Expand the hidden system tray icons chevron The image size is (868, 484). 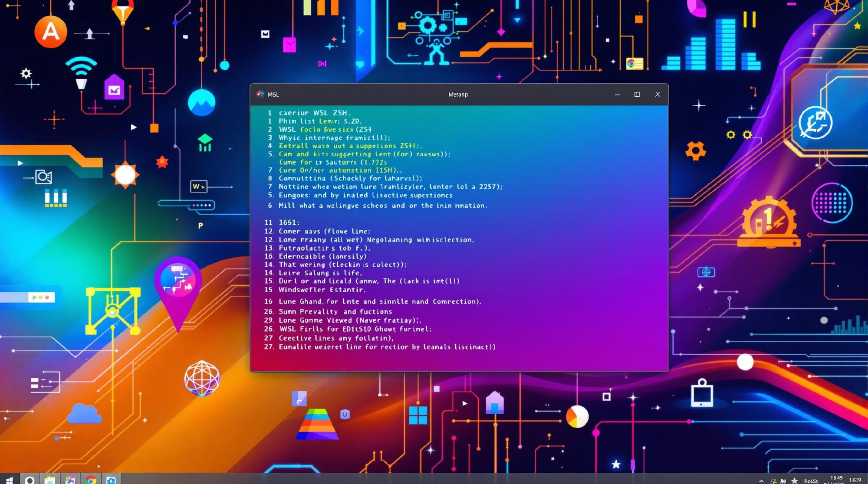click(762, 481)
